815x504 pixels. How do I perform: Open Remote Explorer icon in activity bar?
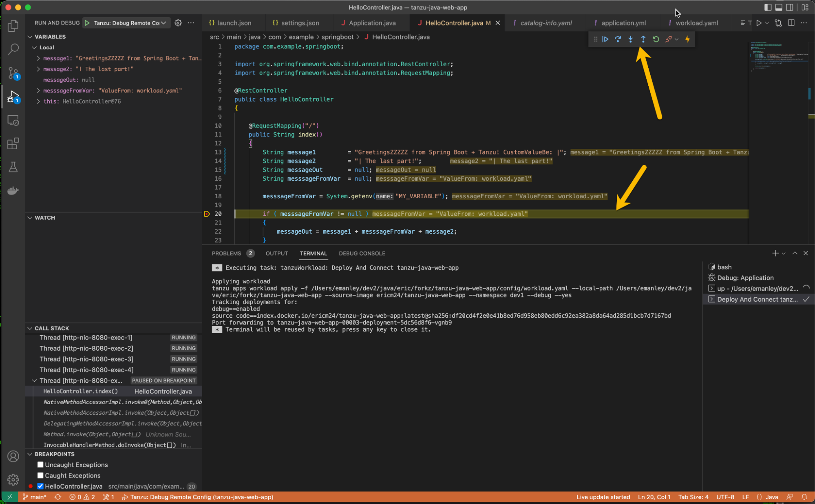(13, 121)
